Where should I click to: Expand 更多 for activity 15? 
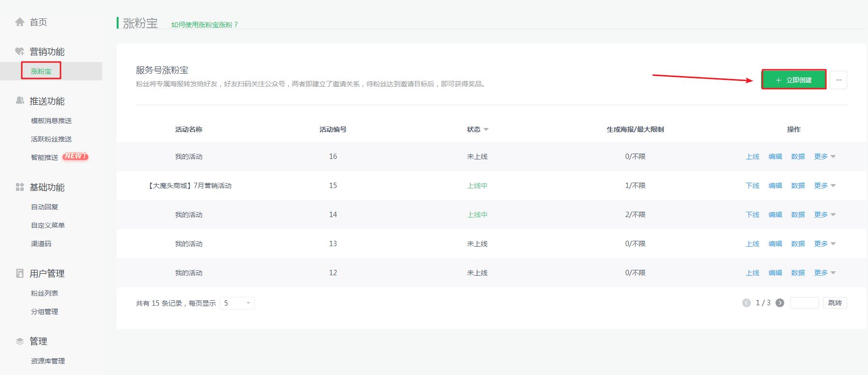pos(825,186)
